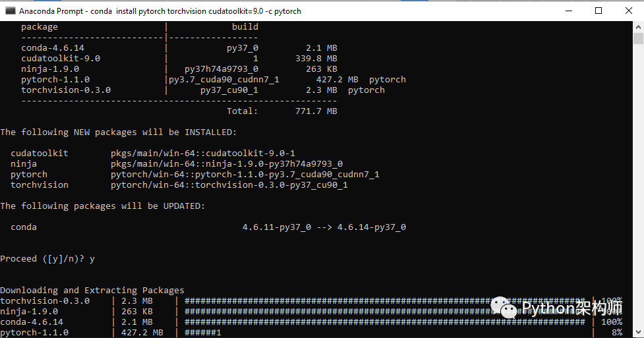Click the scrollbar up arrow
Viewport: 644px width, 338px height.
pyautogui.click(x=638, y=27)
